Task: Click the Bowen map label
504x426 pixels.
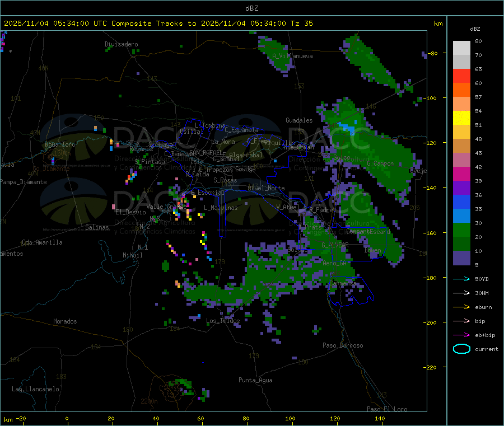Action: (x=373, y=250)
